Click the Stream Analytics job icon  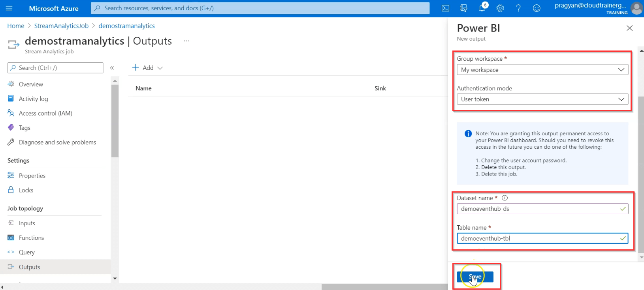(13, 45)
